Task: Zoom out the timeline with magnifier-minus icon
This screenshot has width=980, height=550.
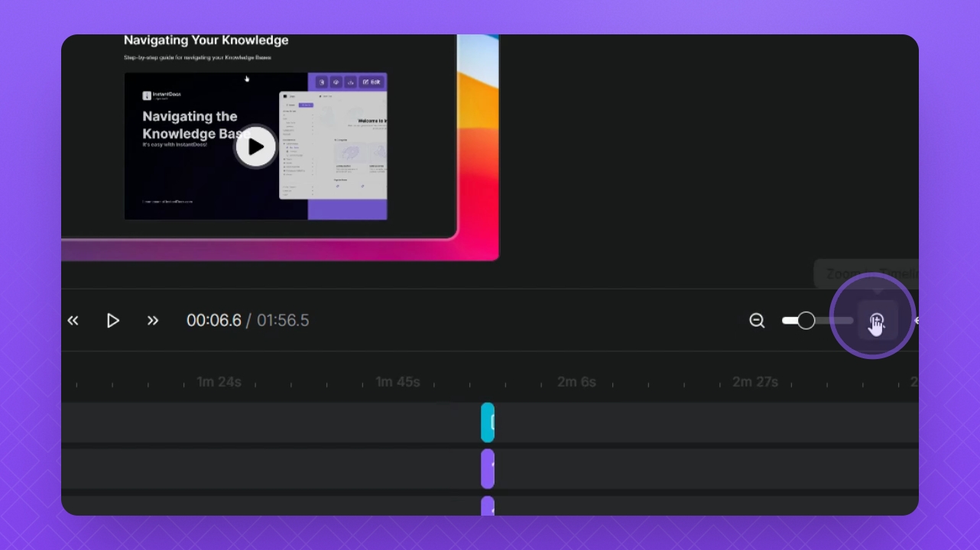Action: click(x=757, y=321)
